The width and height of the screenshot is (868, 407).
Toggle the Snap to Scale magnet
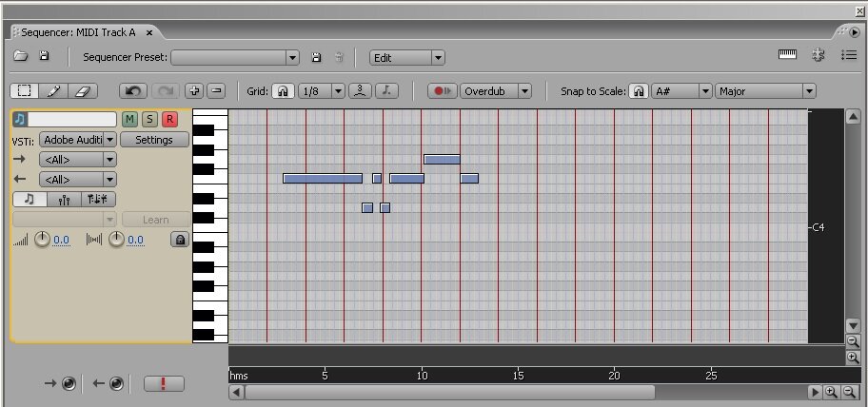point(639,91)
